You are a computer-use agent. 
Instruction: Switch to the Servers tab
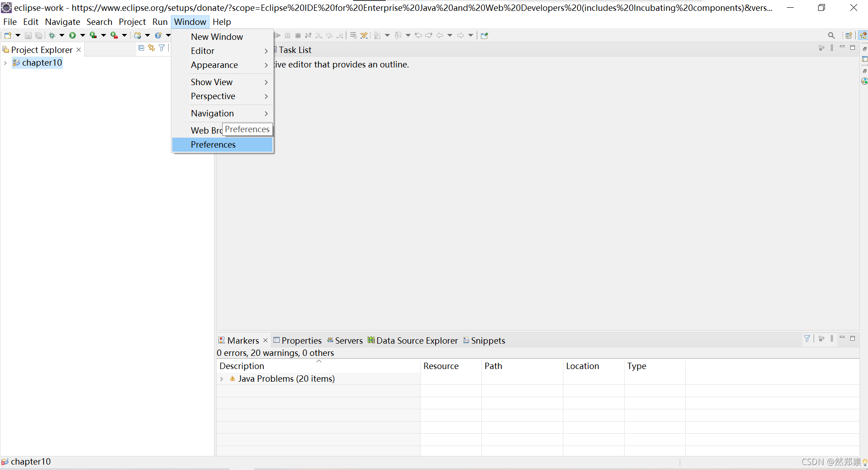[349, 341]
